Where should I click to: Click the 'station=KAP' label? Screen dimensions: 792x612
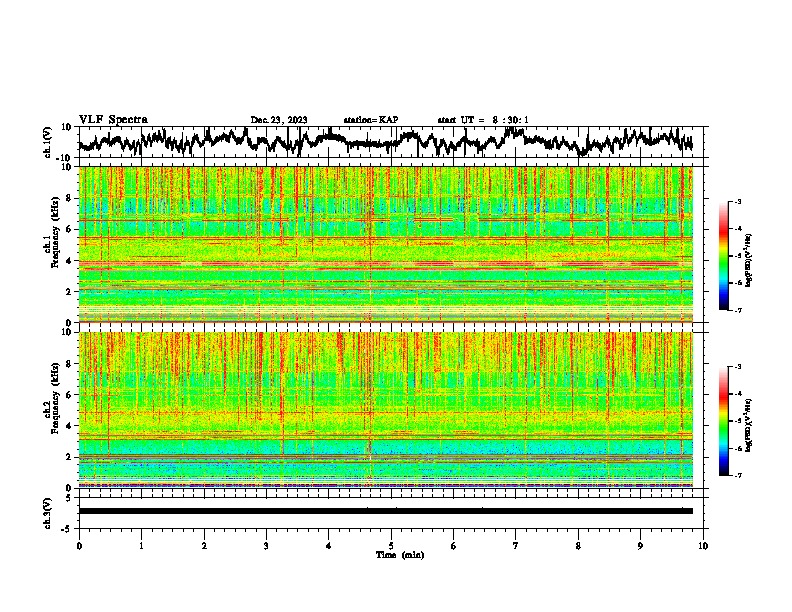371,120
